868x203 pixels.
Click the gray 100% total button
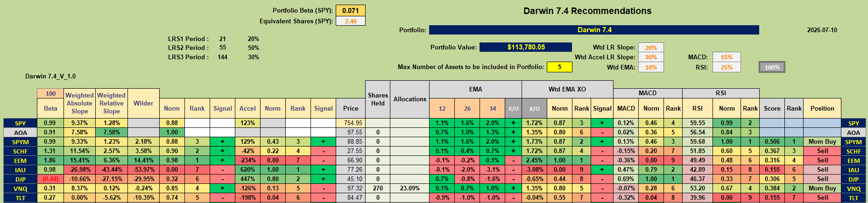click(772, 67)
